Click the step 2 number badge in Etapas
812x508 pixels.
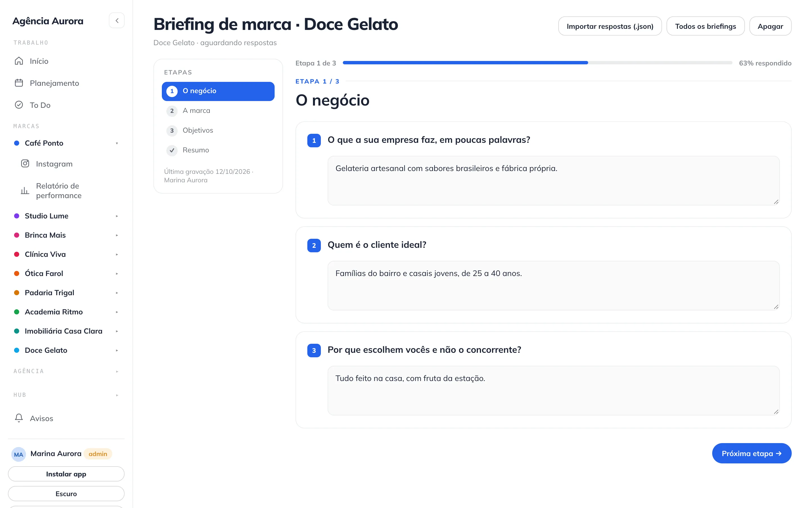172,111
